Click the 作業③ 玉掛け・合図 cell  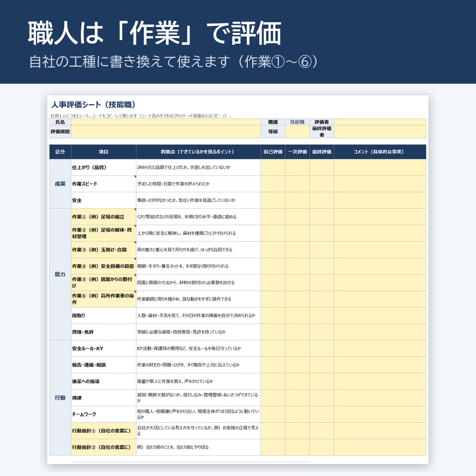click(104, 250)
